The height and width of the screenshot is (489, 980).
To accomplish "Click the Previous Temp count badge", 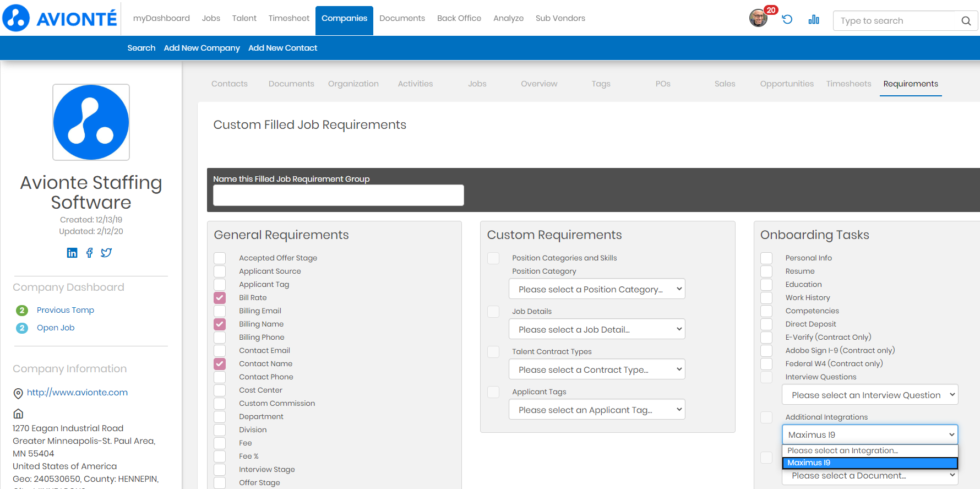I will 22,311.
